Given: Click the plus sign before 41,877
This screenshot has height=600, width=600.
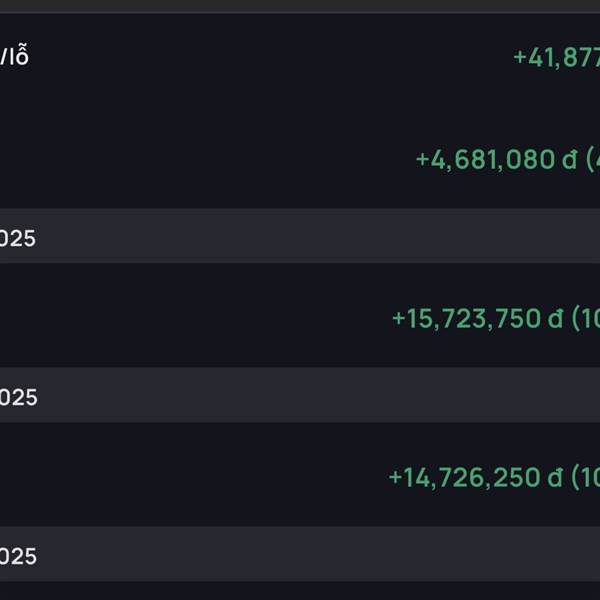Looking at the screenshot, I should coord(520,57).
